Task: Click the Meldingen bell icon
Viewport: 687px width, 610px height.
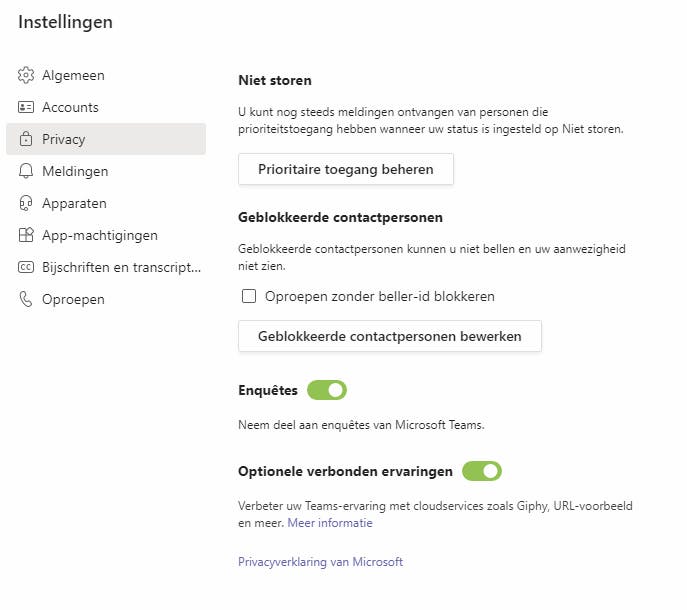Action: point(26,171)
